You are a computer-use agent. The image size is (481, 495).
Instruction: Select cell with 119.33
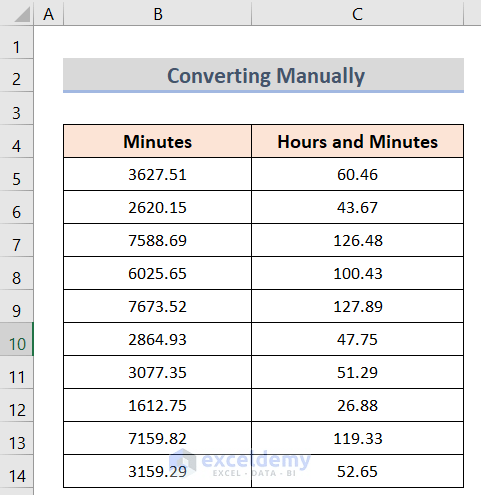(x=357, y=438)
